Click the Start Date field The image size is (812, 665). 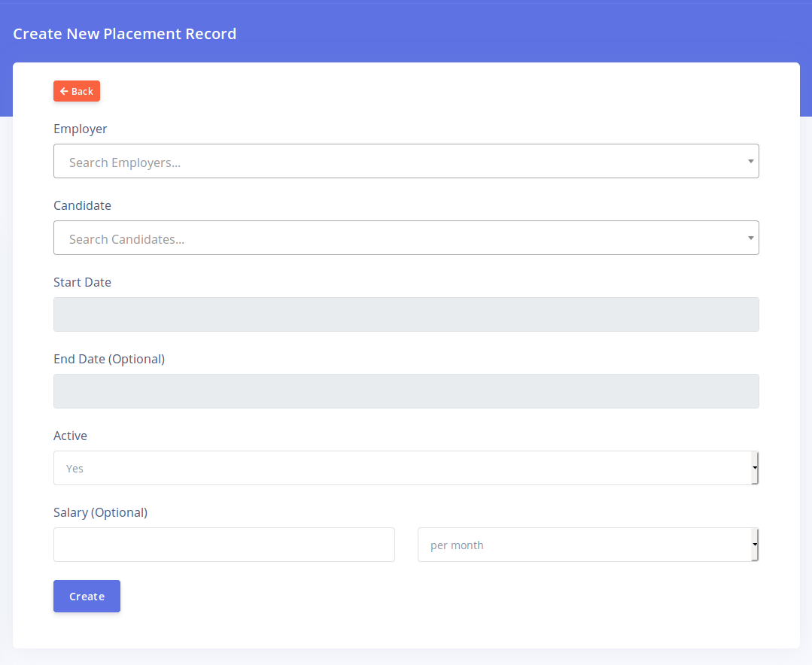(406, 314)
